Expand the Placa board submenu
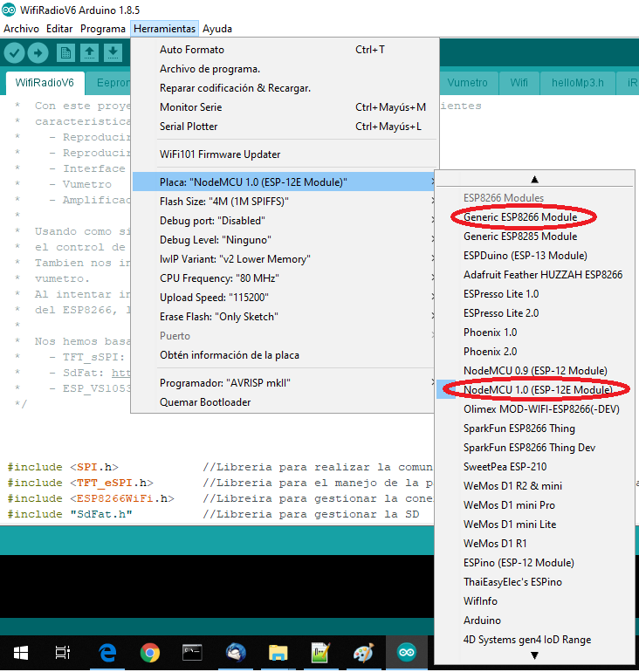The image size is (639, 672). pos(285,182)
